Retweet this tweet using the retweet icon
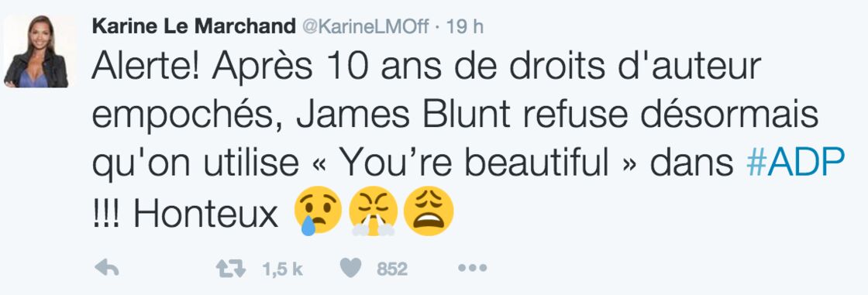The height and width of the screenshot is (295, 868). click(229, 269)
